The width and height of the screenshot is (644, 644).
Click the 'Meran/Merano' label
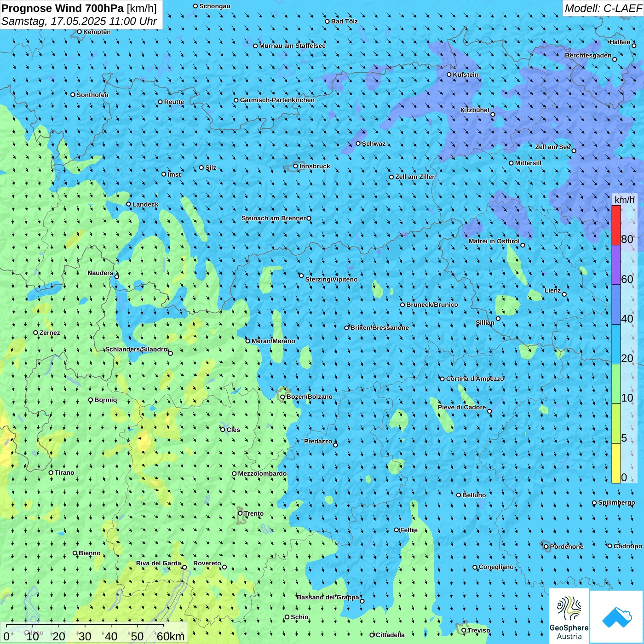coord(274,341)
